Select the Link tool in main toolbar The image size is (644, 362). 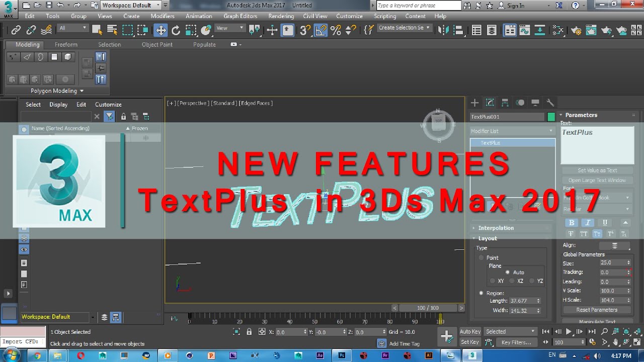coord(16,30)
